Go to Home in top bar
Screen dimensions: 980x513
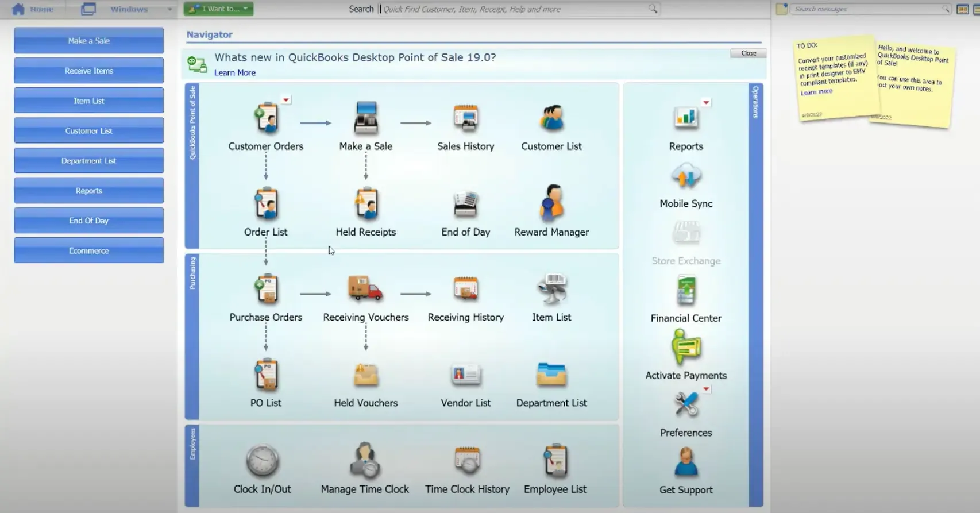pyautogui.click(x=33, y=9)
